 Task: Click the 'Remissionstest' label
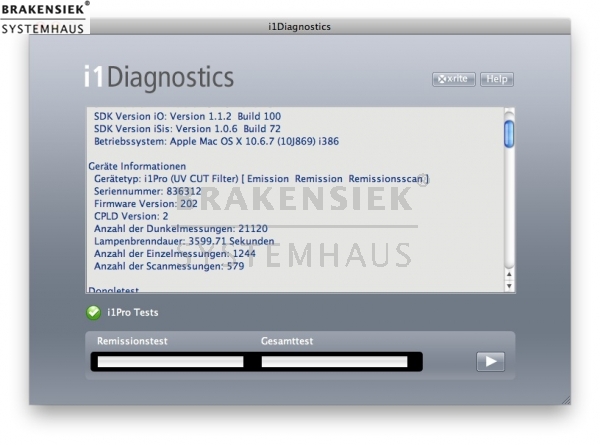tap(132, 341)
